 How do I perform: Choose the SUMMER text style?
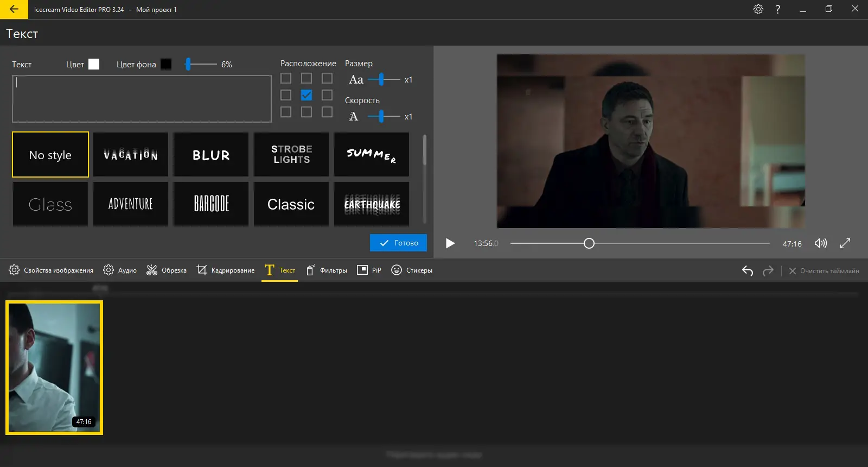tap(372, 155)
